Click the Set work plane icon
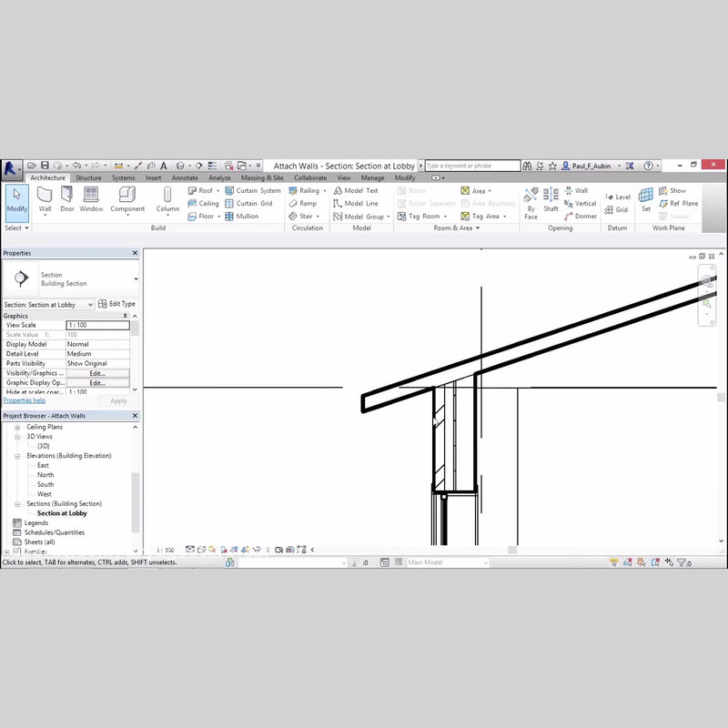The image size is (728, 728). [x=646, y=199]
